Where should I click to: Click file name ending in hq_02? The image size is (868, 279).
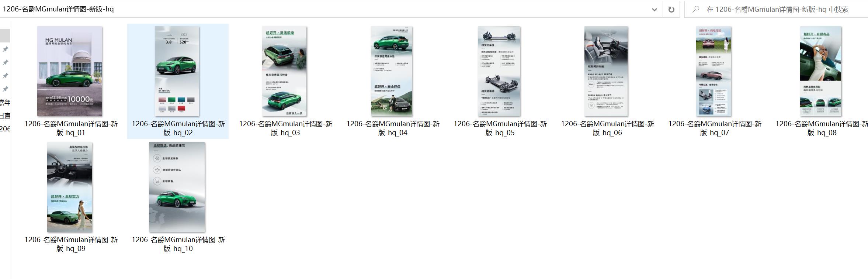(x=178, y=128)
